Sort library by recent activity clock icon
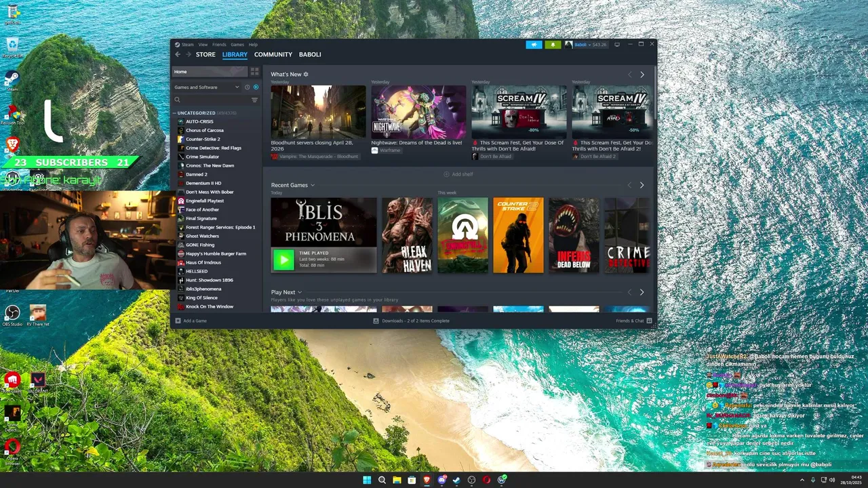This screenshot has height=488, width=868. (x=247, y=87)
